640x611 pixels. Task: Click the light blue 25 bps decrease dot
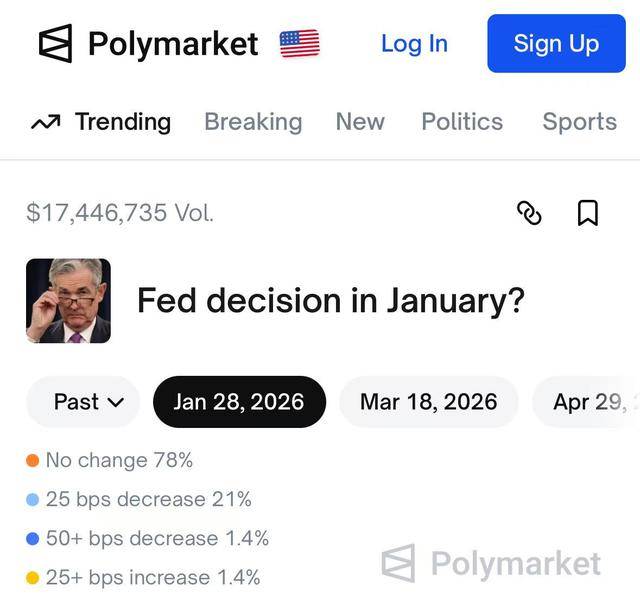33,500
